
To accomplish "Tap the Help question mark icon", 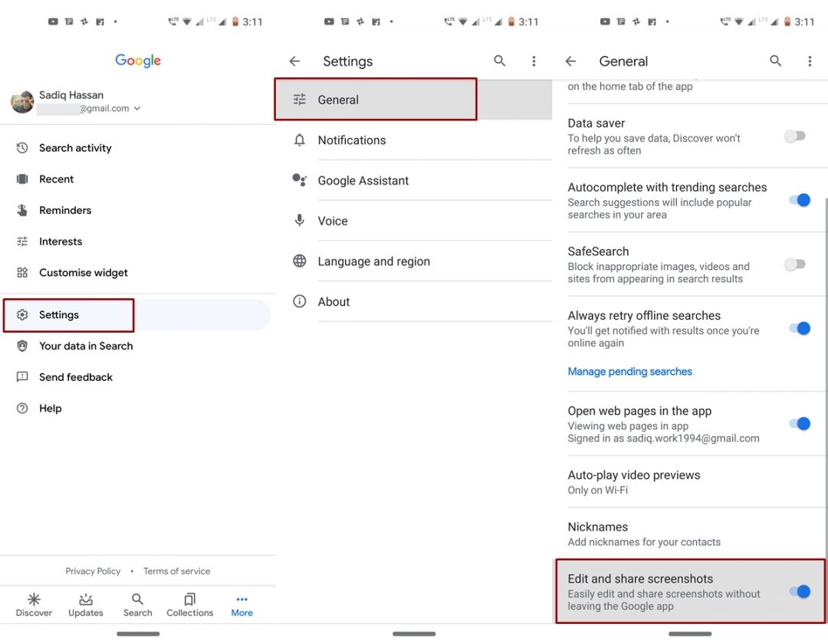I will coord(22,408).
